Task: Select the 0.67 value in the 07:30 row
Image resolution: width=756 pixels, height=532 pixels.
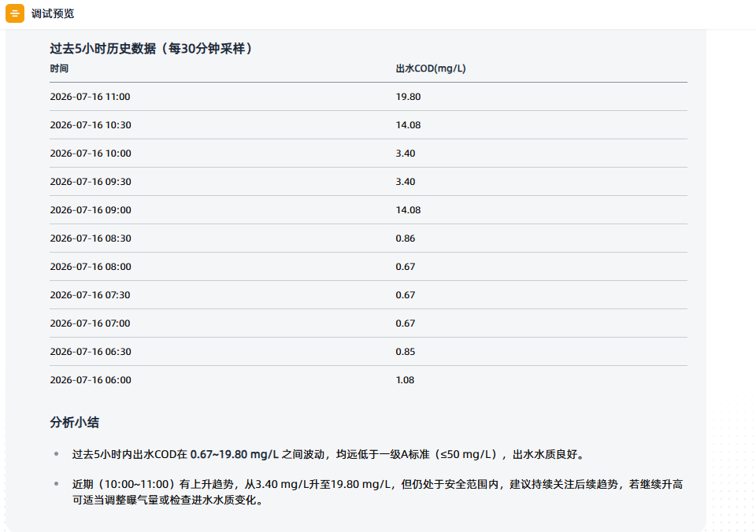Action: click(x=405, y=295)
